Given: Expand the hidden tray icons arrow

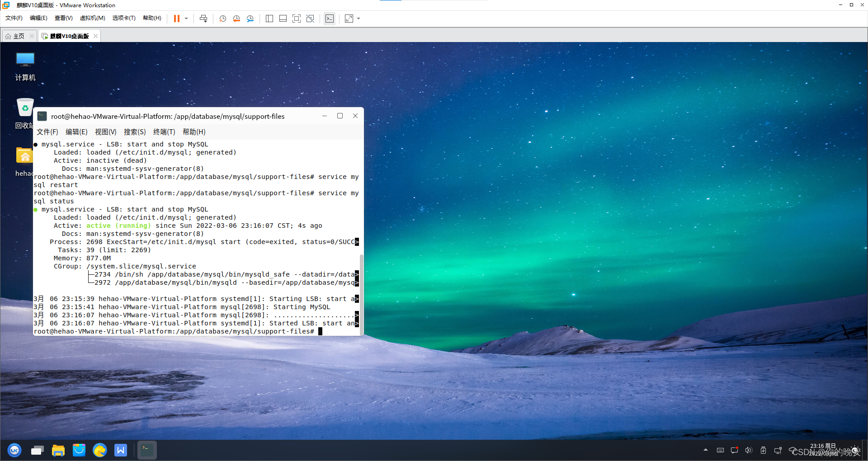Looking at the screenshot, I should tap(706, 450).
